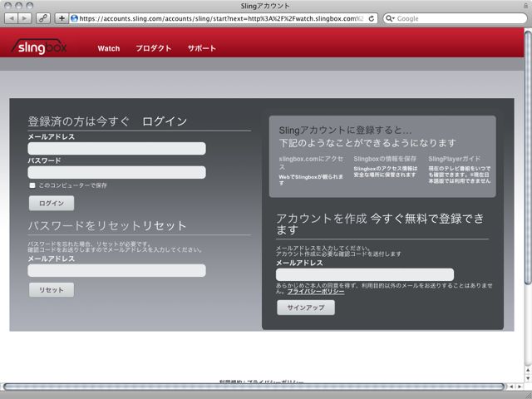Click the アカウントを作成 heading
This screenshot has width=532, height=399.
tap(322, 219)
